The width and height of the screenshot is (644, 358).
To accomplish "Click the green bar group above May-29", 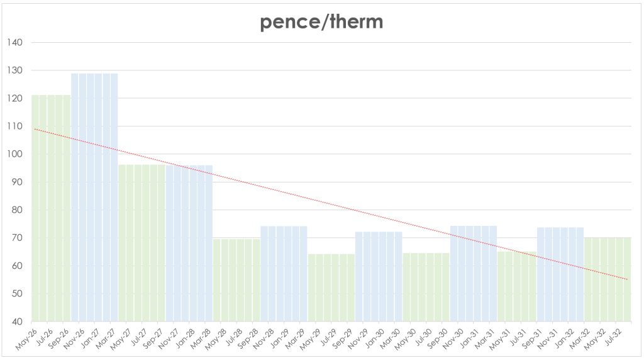I will (x=331, y=287).
